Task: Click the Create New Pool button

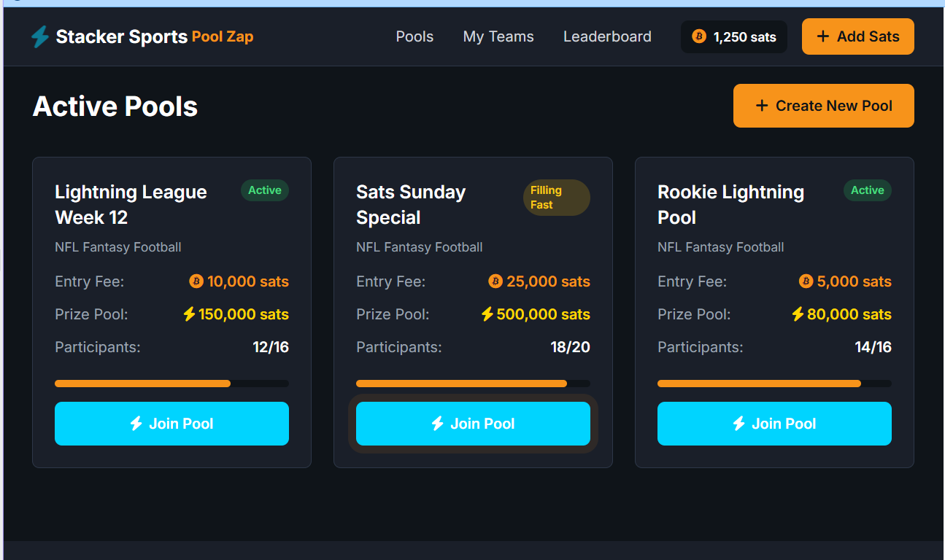Action: 824,106
